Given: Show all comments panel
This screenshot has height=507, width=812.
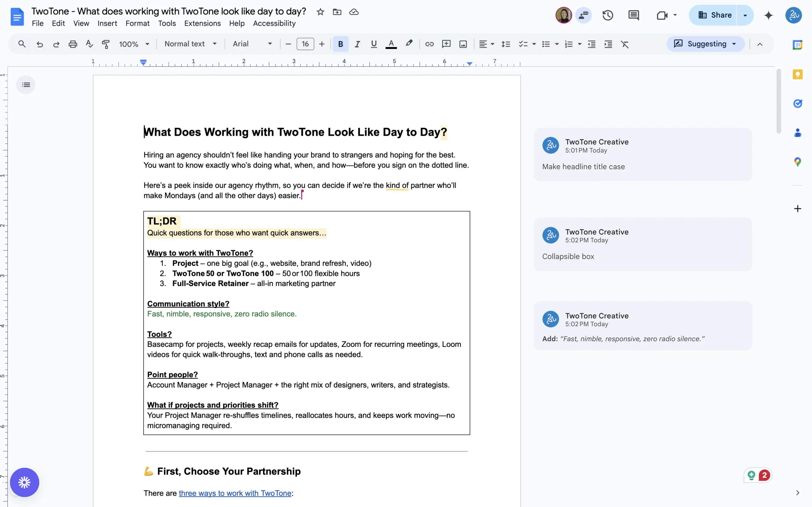Looking at the screenshot, I should tap(633, 15).
